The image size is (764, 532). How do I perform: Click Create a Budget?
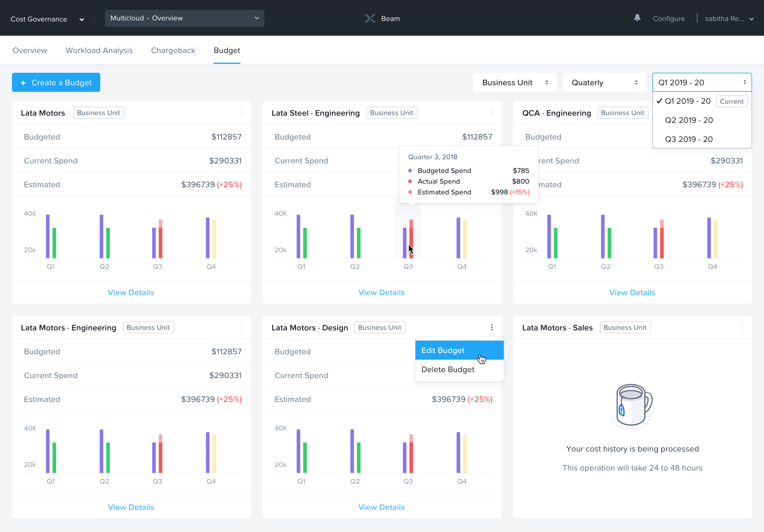(x=56, y=82)
